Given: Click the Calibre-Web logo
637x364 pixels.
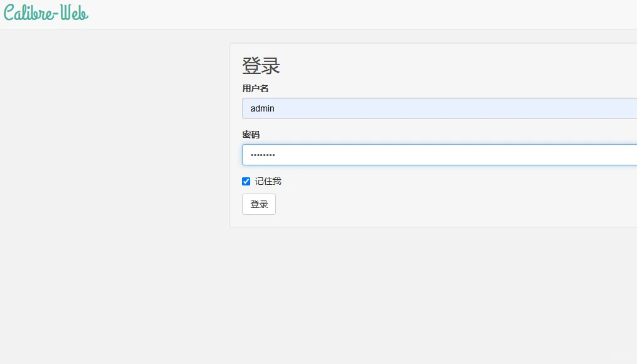Looking at the screenshot, I should coord(46,13).
